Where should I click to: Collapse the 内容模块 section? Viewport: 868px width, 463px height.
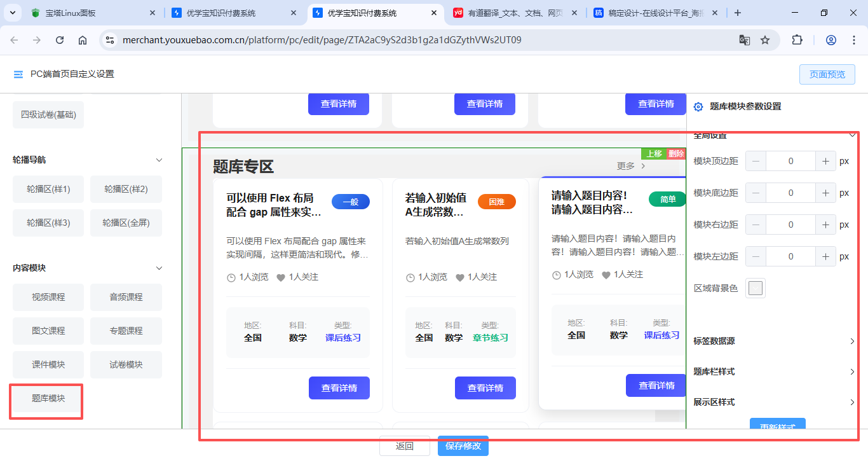[159, 268]
